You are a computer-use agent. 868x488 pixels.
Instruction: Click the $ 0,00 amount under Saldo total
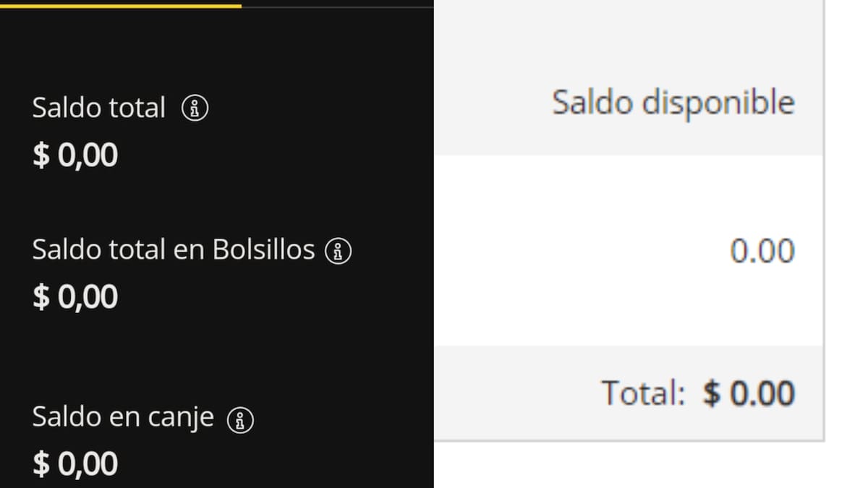click(75, 155)
